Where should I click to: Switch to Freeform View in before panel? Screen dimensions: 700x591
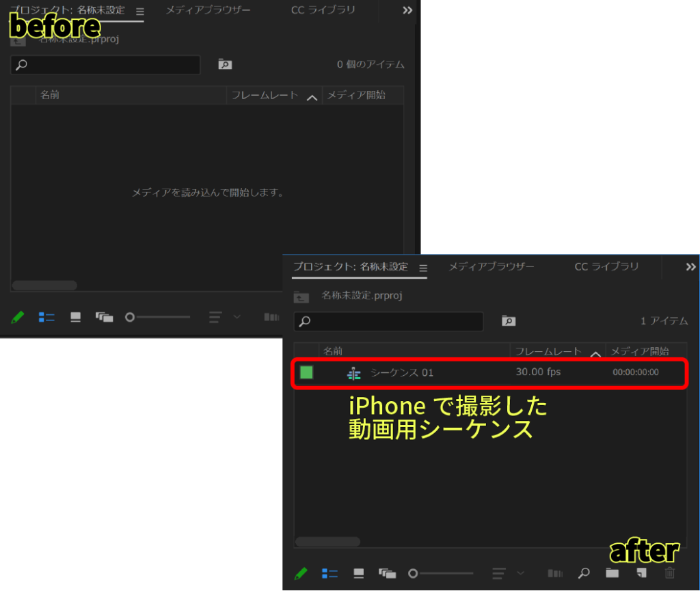(104, 317)
